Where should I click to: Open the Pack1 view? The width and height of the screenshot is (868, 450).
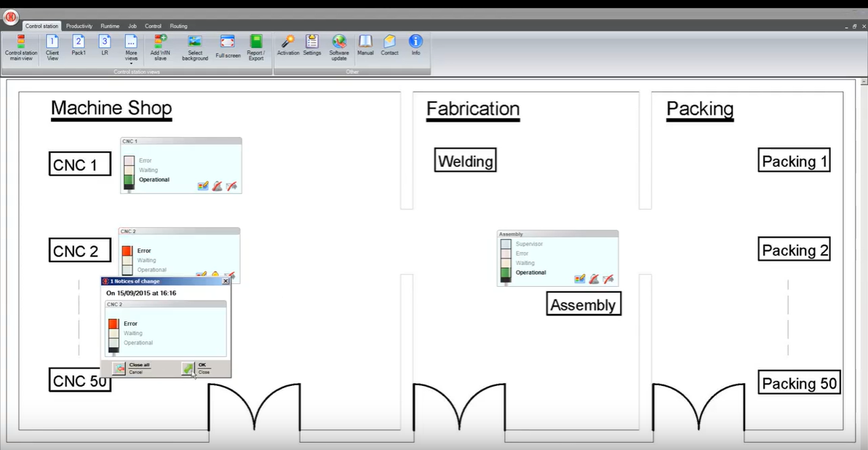pyautogui.click(x=79, y=47)
